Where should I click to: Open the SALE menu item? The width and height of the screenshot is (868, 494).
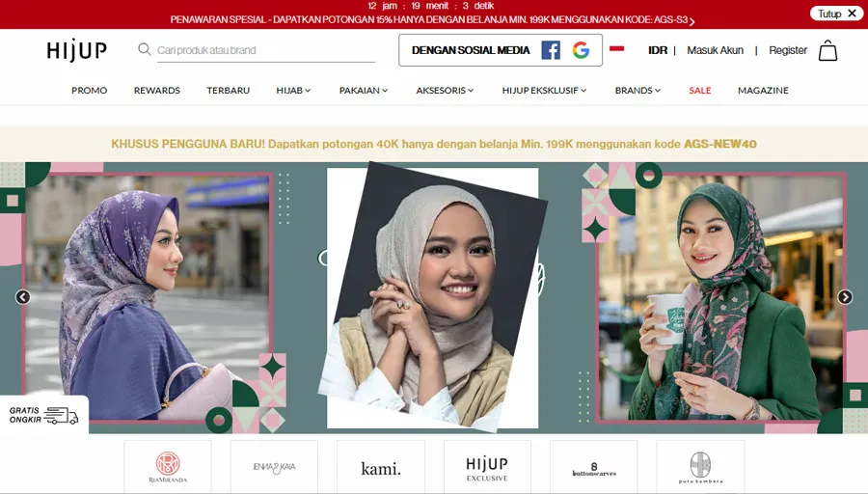[x=700, y=91]
